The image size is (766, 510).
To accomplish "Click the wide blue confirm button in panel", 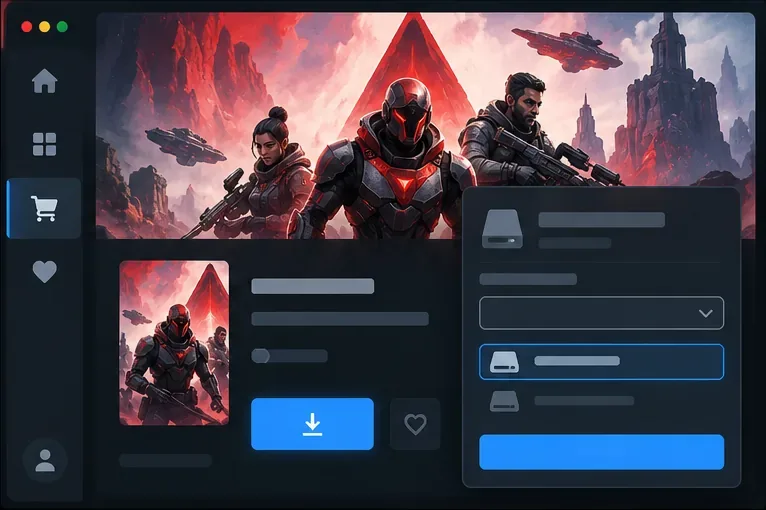I will (x=601, y=452).
